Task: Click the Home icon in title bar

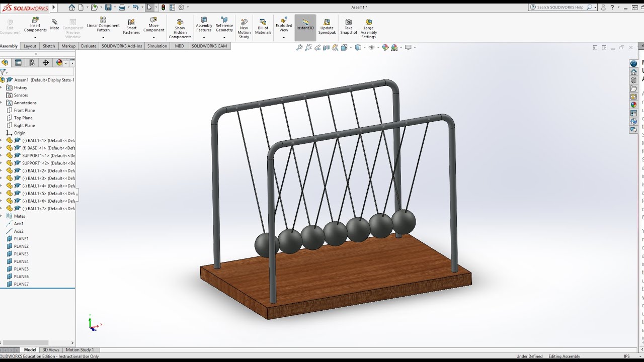Action: coord(72,8)
